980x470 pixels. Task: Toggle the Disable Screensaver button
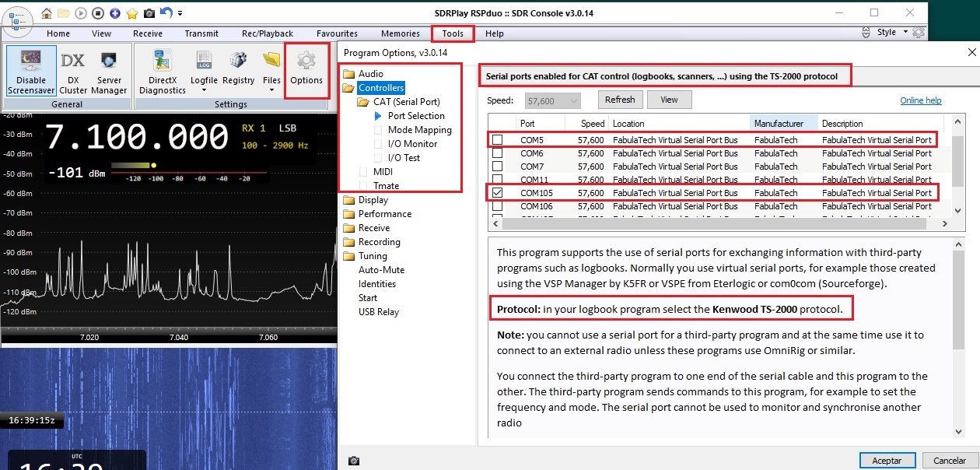pyautogui.click(x=32, y=71)
